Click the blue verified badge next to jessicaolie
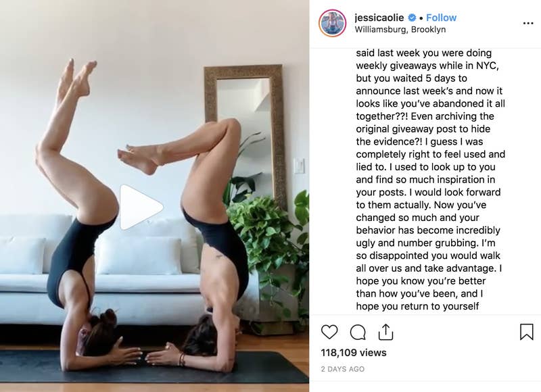Image resolution: width=541 pixels, height=392 pixels. (x=412, y=18)
